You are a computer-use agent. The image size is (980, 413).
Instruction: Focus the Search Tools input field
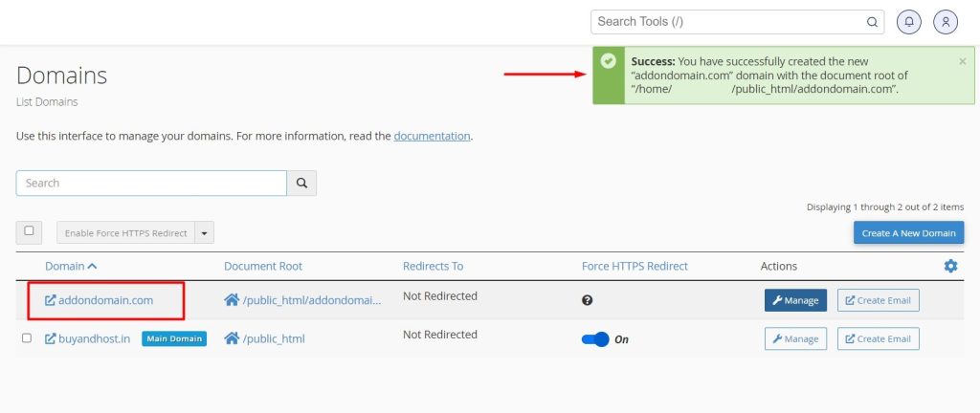click(727, 21)
